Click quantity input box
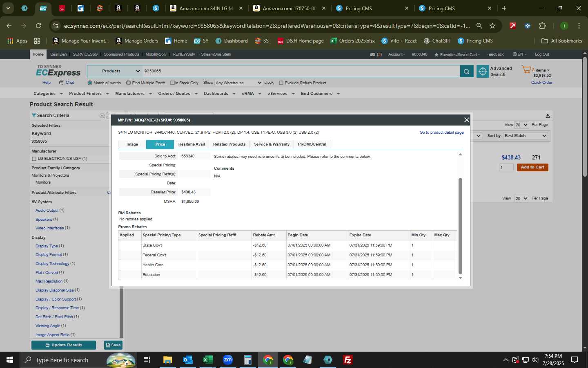The image size is (588, 368). coord(506,167)
